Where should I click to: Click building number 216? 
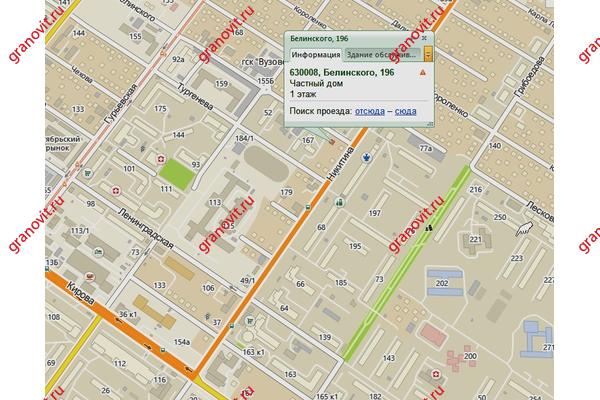pos(476,189)
